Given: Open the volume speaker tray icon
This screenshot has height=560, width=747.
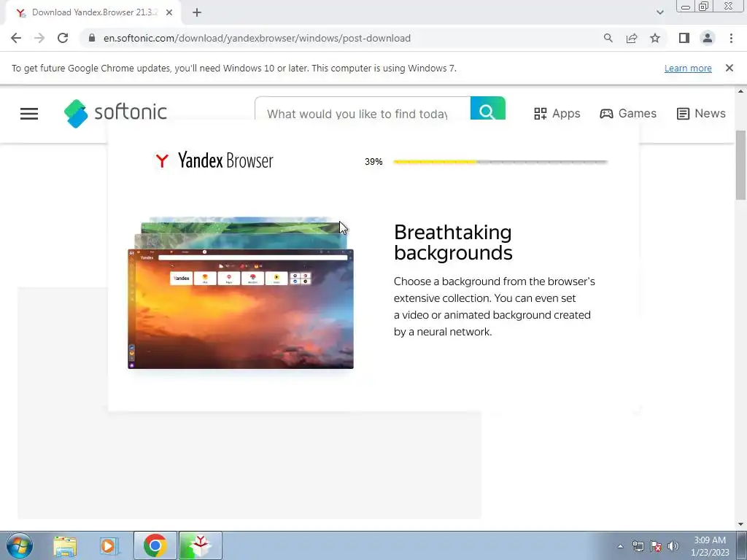Looking at the screenshot, I should click(673, 546).
